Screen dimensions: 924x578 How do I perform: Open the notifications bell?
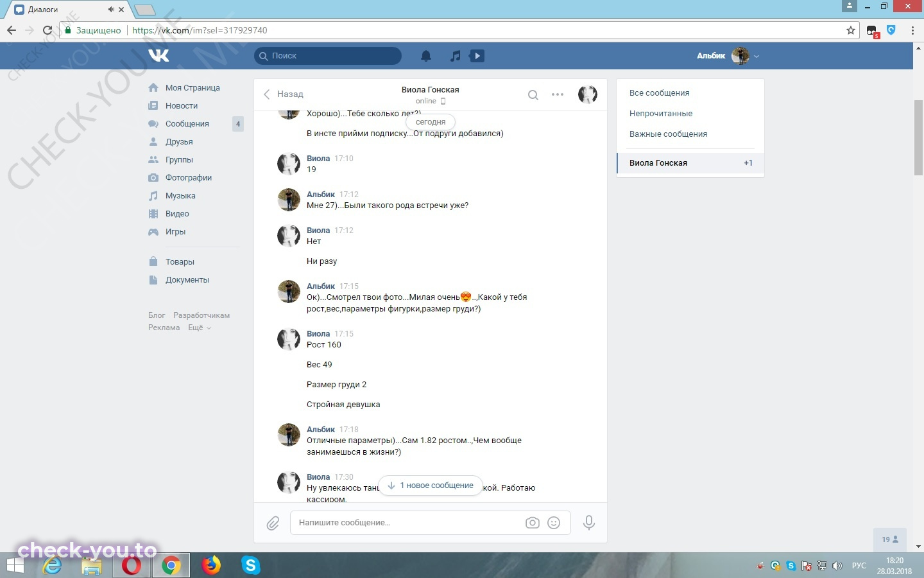click(x=426, y=56)
